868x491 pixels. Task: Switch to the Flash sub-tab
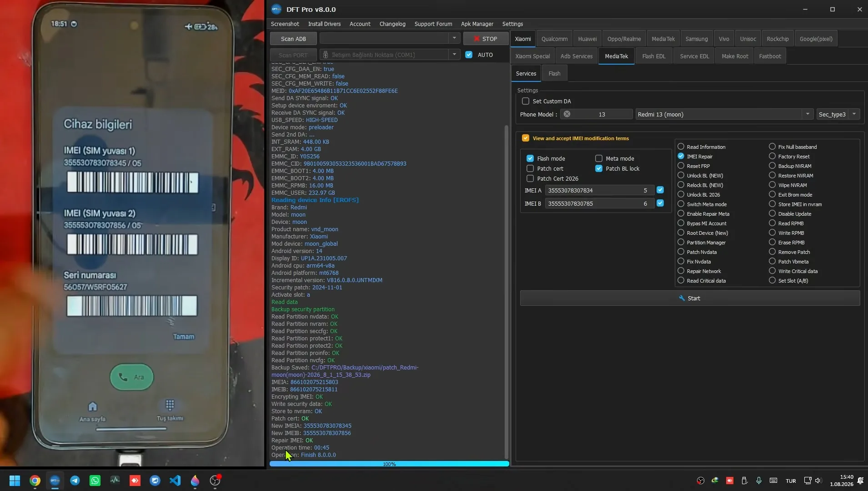554,73
